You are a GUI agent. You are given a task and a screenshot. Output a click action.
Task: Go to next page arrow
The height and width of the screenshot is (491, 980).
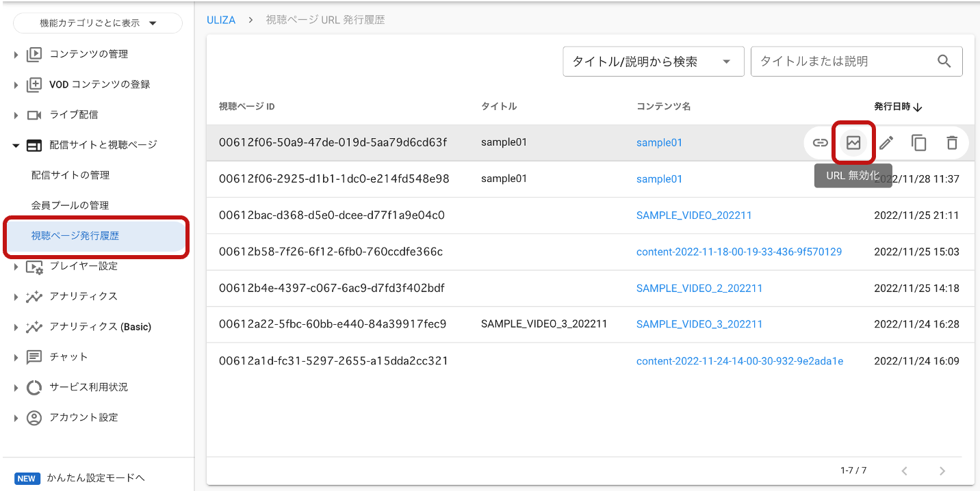click(x=942, y=470)
